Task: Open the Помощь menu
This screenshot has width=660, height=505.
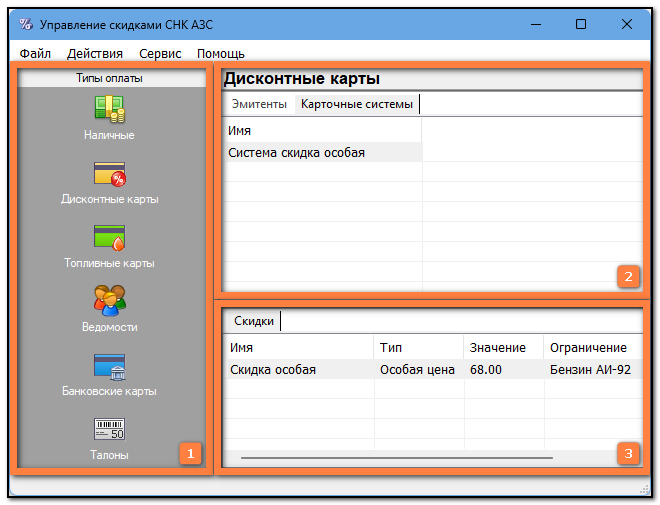Action: point(221,54)
